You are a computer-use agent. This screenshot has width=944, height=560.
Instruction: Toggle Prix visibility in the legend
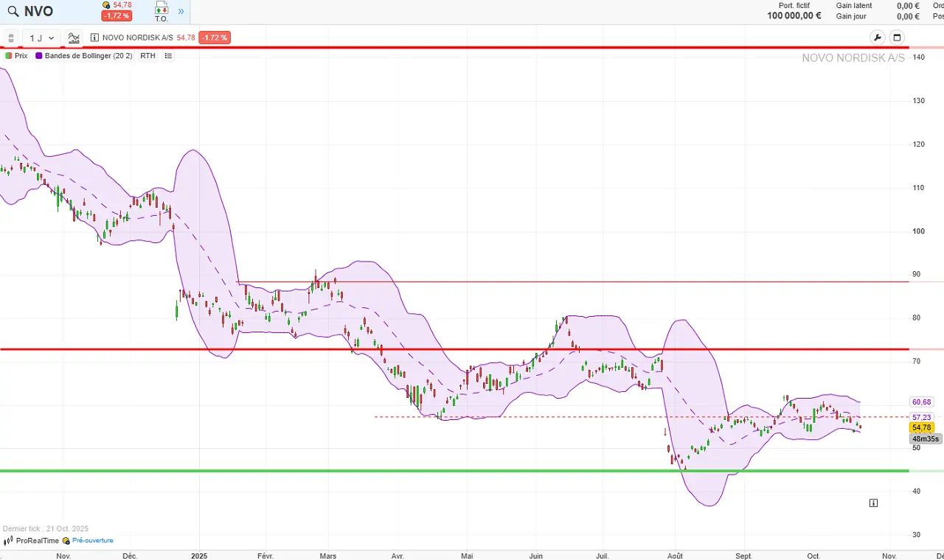[21, 55]
